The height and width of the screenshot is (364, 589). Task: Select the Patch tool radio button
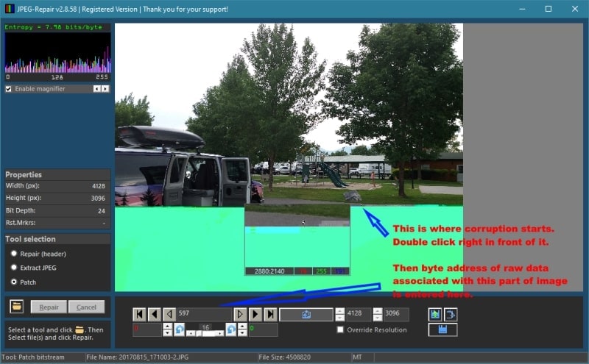(x=14, y=282)
